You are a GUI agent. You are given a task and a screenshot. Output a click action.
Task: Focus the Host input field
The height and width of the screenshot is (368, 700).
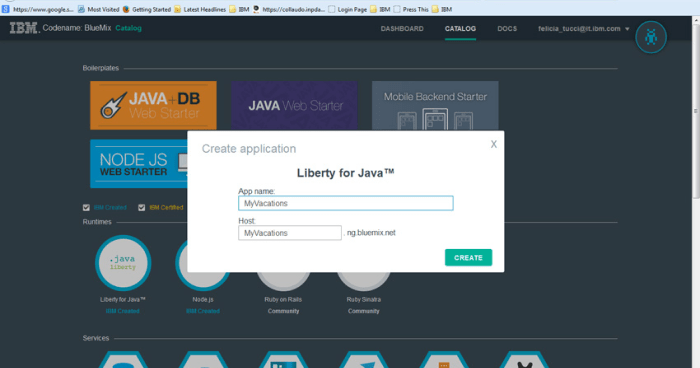[290, 233]
